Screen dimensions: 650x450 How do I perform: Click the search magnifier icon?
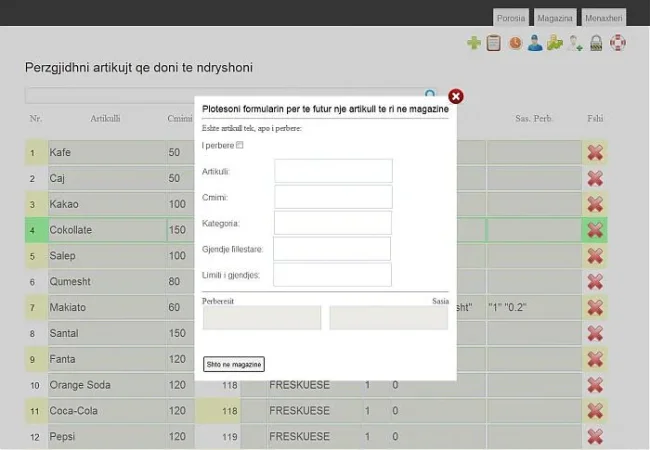pyautogui.click(x=431, y=96)
